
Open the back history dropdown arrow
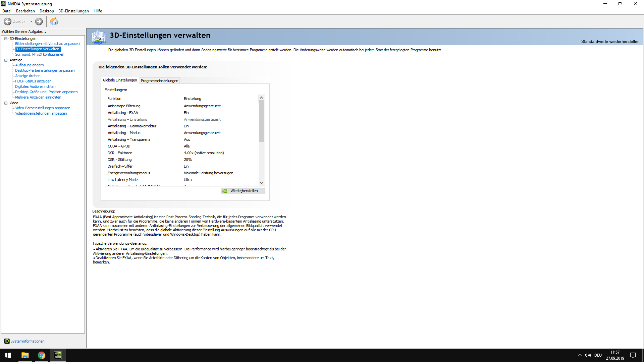(31, 21)
